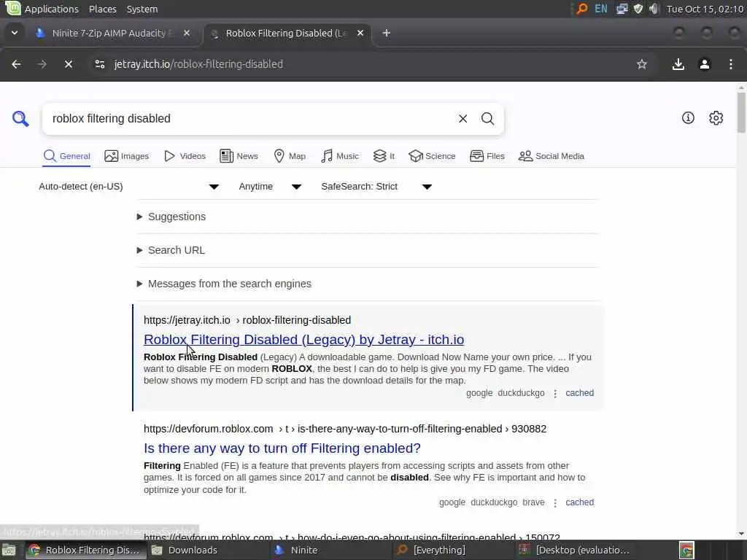Open the browser downloads icon
The width and height of the screenshot is (747, 560).
point(678,64)
